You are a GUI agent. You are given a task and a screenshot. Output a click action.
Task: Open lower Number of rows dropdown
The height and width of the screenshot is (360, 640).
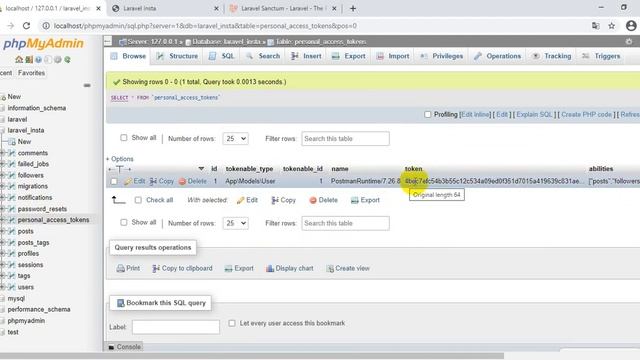click(x=236, y=223)
